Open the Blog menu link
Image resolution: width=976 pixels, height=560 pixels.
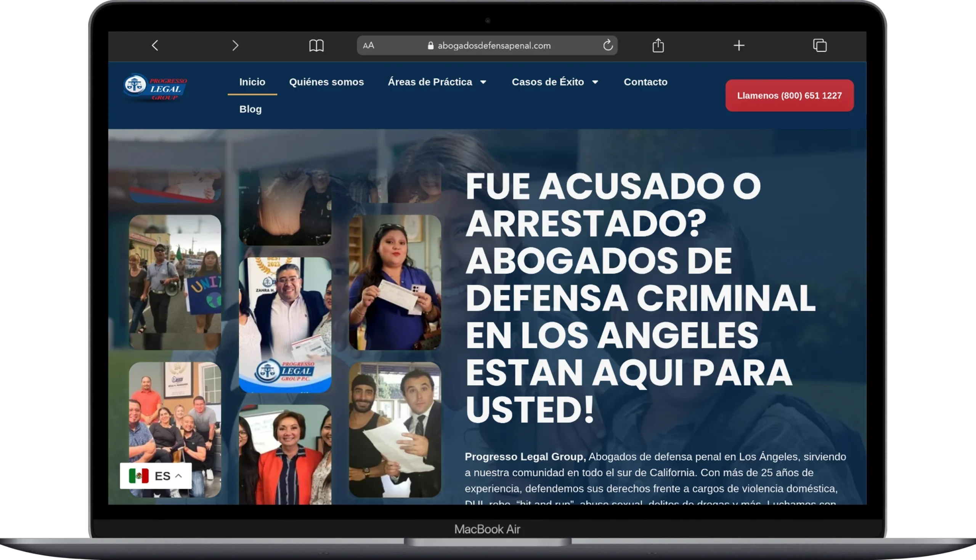coord(250,109)
